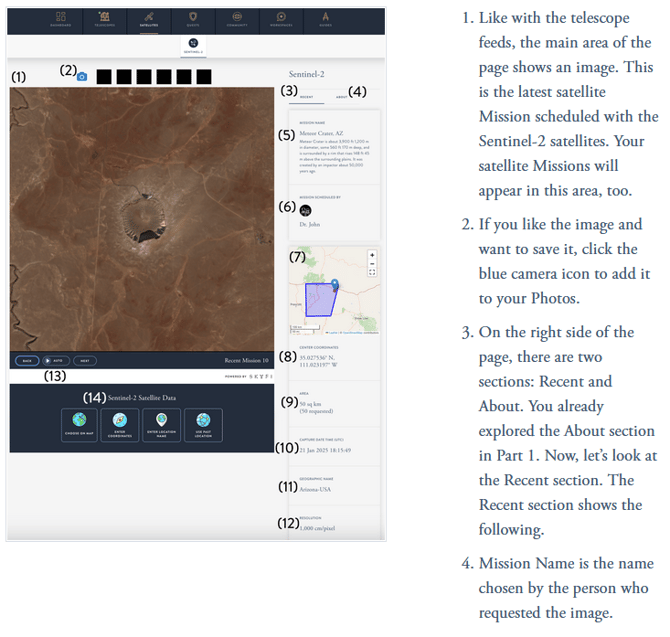Go to the Quests navigation item
The height and width of the screenshot is (637, 670).
click(193, 20)
